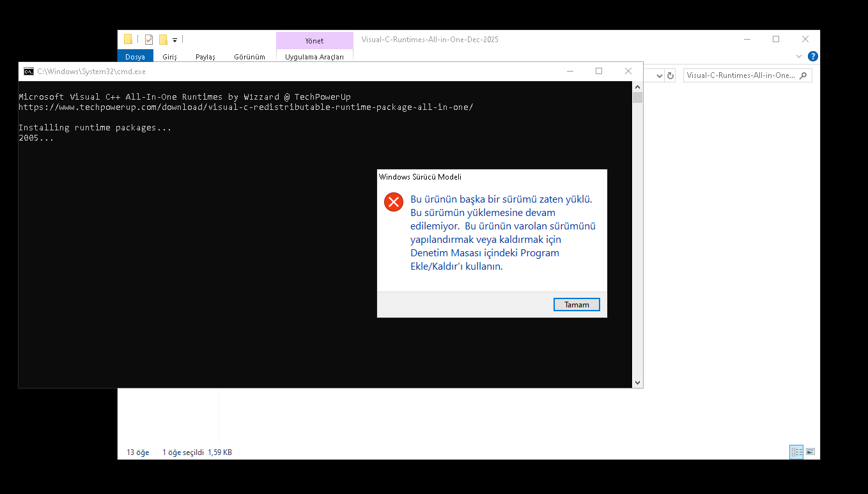Click the red error icon in the dialog
868x494 pixels.
393,202
